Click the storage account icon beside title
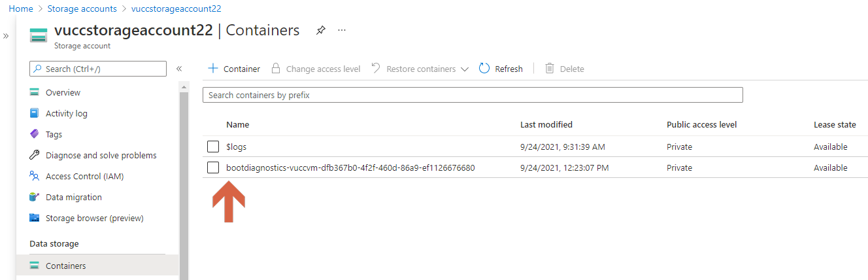The width and height of the screenshot is (868, 280). (39, 35)
